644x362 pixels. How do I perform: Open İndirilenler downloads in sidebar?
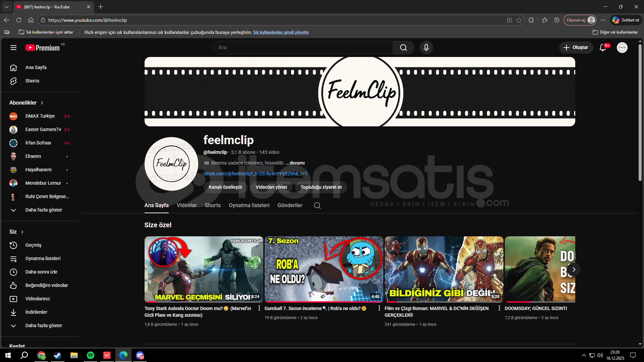point(36,312)
